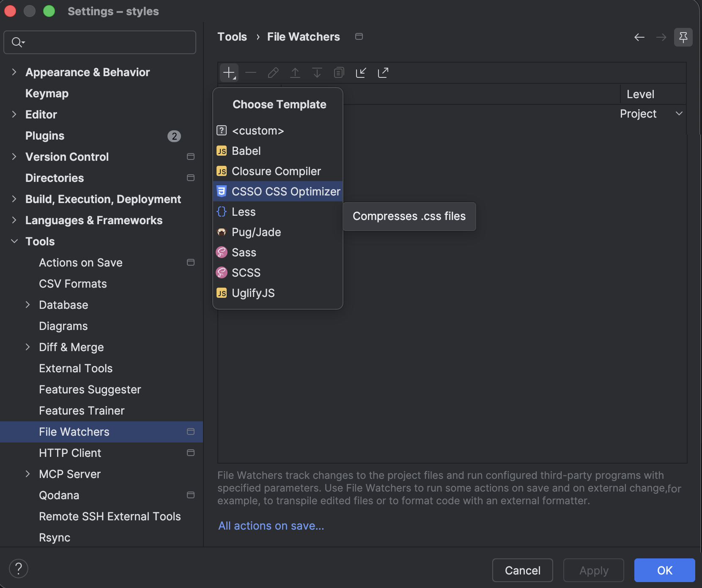Viewport: 702px width, 588px height.
Task: Open the Keymap settings page
Action: [47, 93]
